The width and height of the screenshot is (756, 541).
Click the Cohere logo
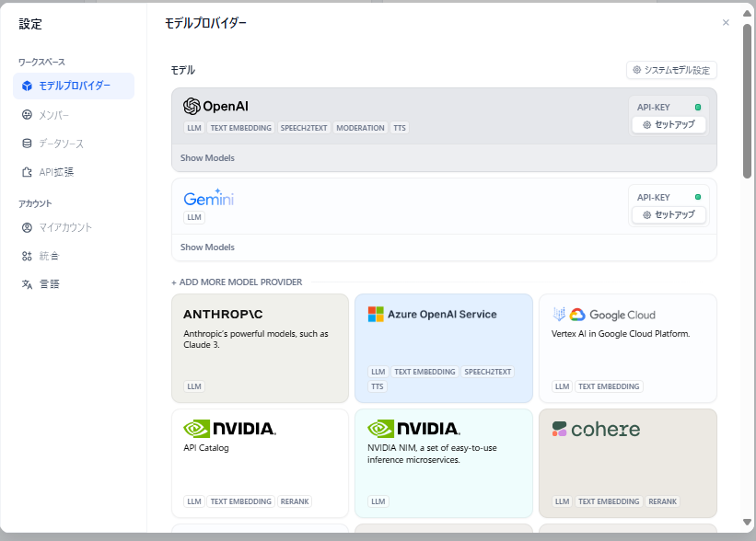tap(596, 430)
